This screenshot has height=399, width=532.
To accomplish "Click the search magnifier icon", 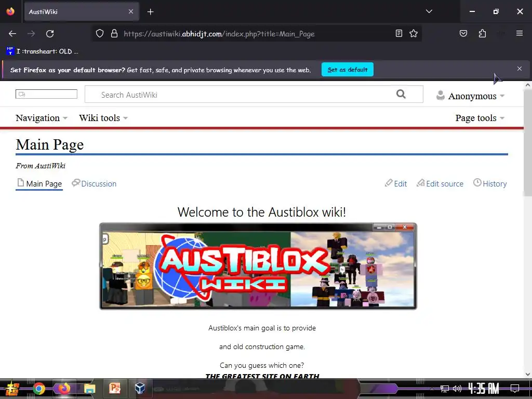I will [401, 94].
